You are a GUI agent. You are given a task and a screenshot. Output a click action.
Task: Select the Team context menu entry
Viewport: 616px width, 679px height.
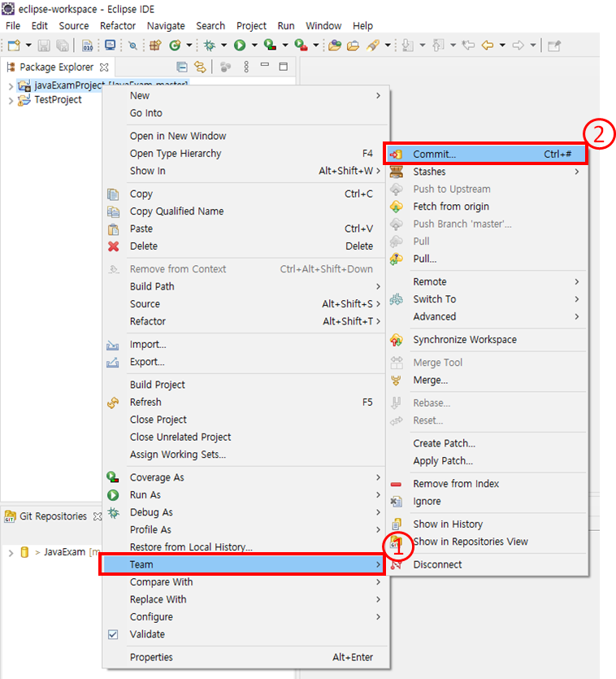pos(242,564)
